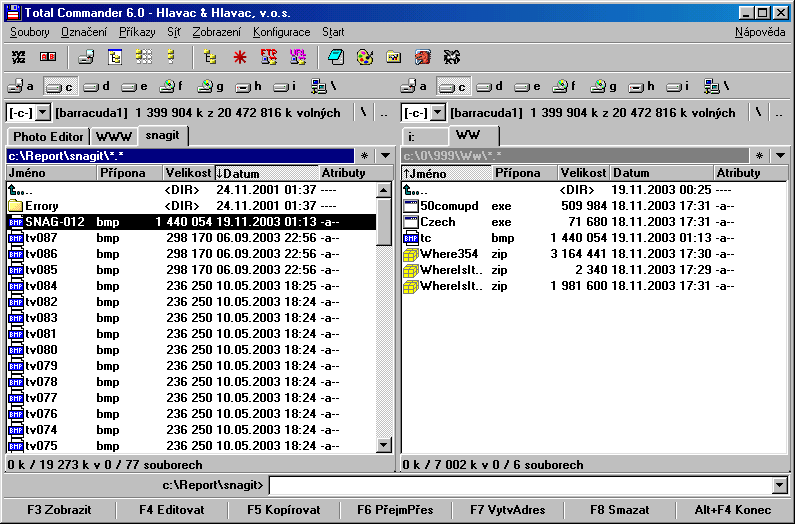Click the exe icon next to Czech

(411, 222)
